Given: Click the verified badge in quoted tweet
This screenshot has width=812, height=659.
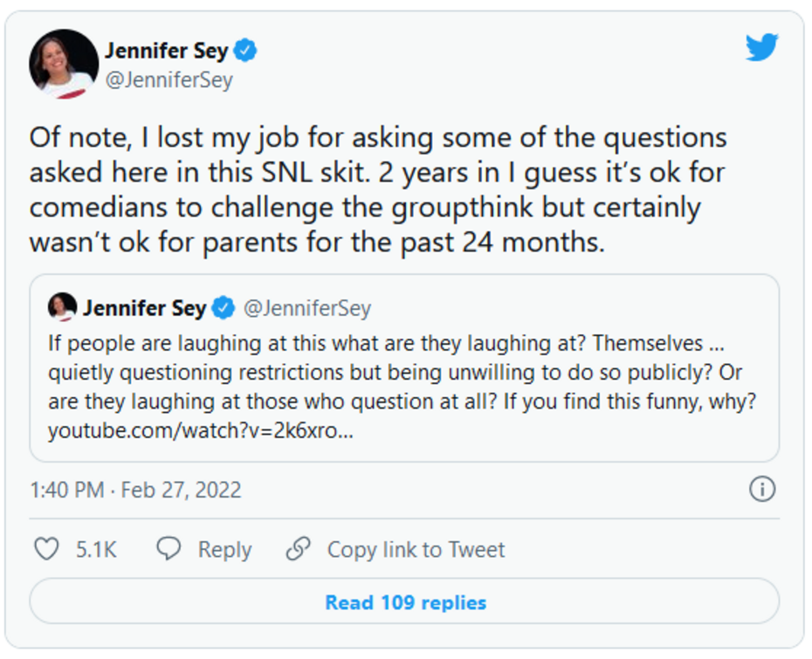Looking at the screenshot, I should tap(224, 308).
